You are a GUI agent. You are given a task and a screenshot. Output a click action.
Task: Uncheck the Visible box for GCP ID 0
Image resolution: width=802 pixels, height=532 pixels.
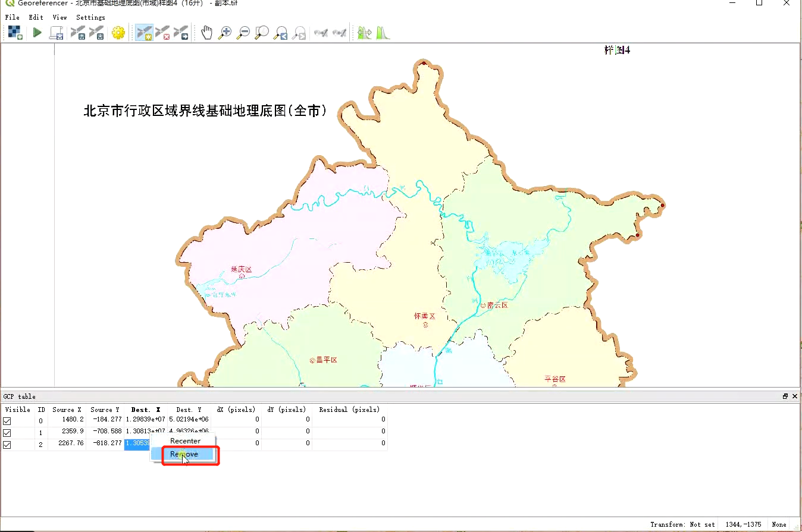(x=7, y=421)
